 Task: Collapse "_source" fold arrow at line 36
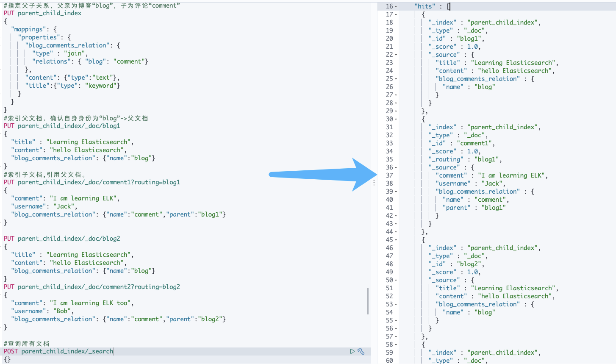tap(396, 167)
